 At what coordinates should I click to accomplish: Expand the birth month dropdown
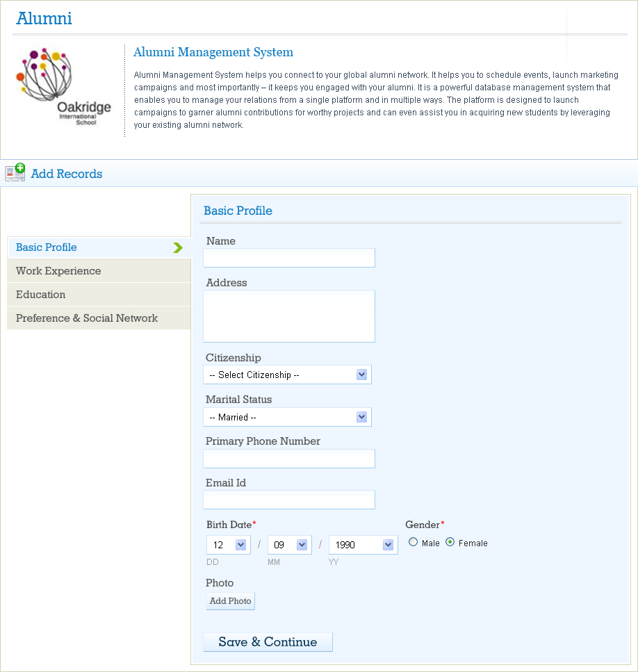290,545
